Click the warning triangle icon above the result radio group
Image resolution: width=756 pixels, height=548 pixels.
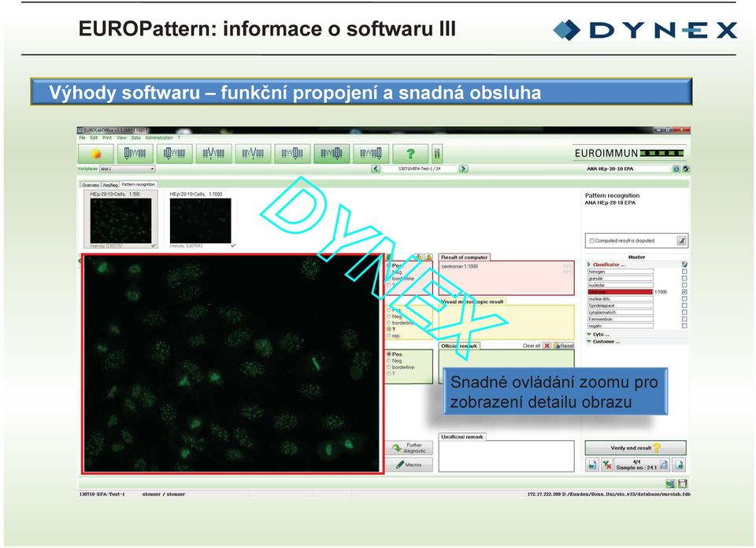(x=428, y=257)
